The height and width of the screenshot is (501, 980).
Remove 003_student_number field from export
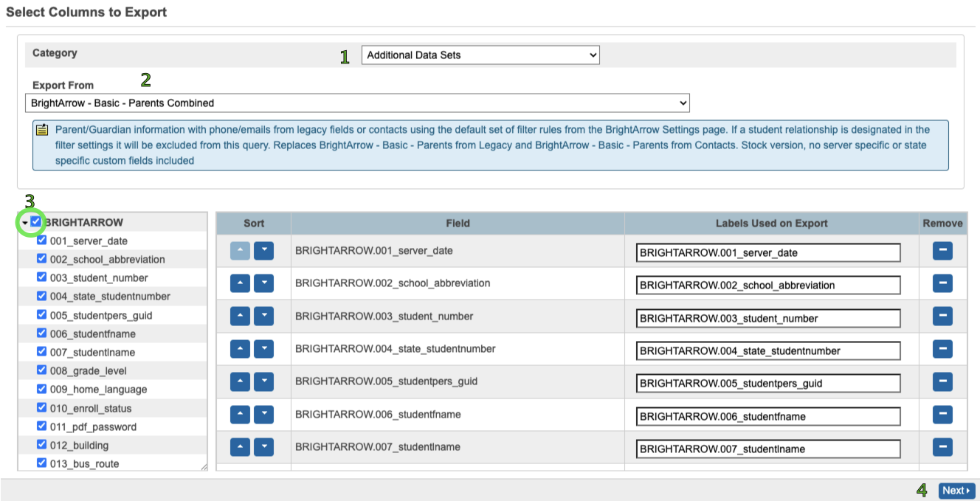coord(942,317)
